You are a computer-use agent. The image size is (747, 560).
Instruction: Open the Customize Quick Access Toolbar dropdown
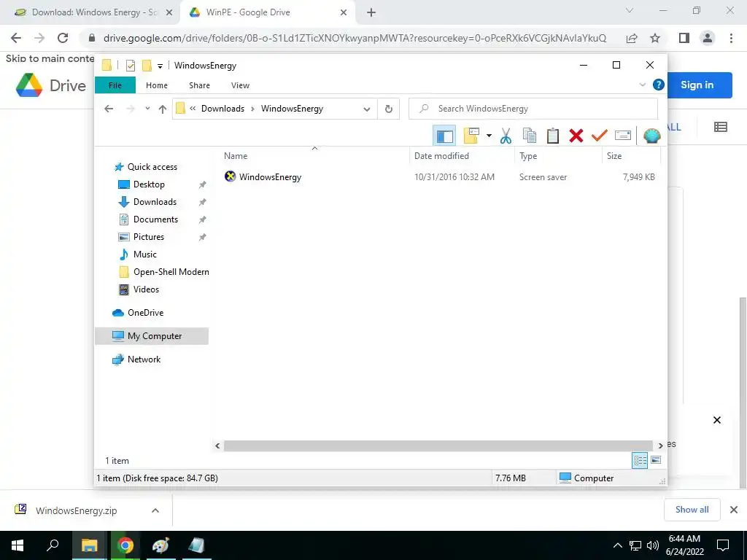[160, 66]
